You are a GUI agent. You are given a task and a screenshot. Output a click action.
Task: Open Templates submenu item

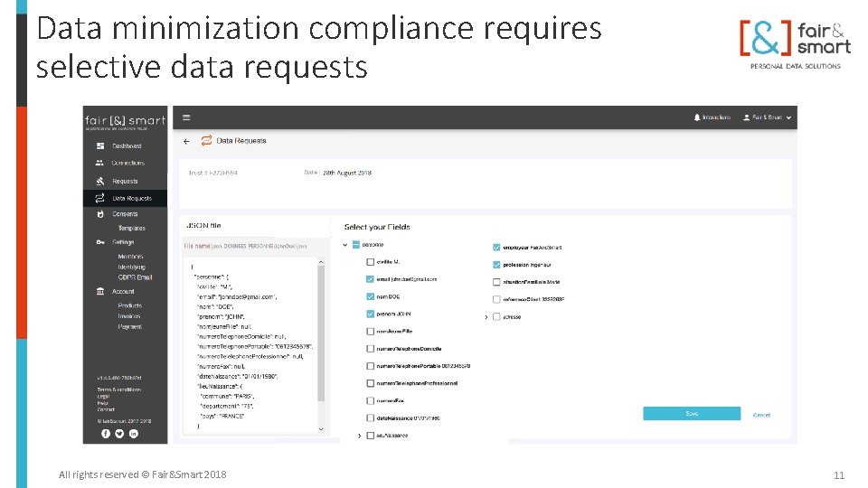(131, 229)
